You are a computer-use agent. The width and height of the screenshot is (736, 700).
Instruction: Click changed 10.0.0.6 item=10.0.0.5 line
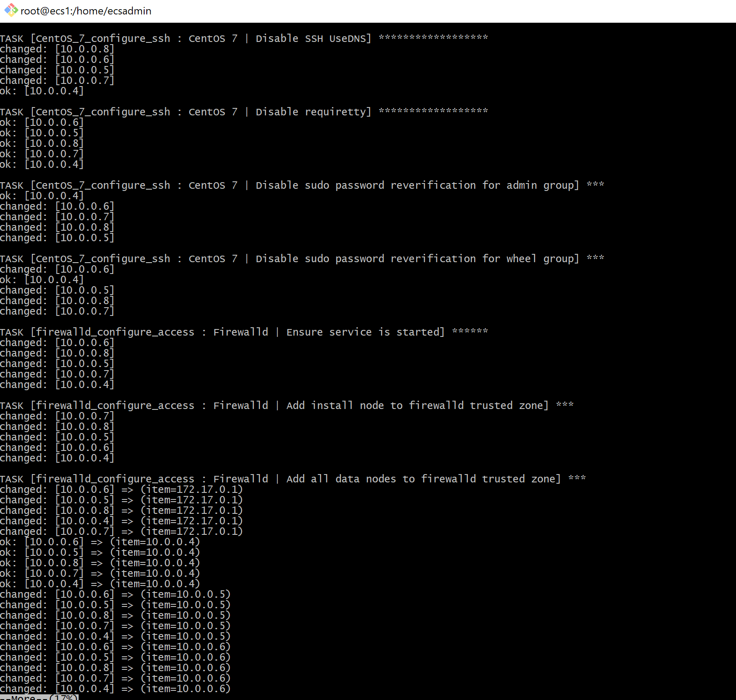[x=115, y=594]
